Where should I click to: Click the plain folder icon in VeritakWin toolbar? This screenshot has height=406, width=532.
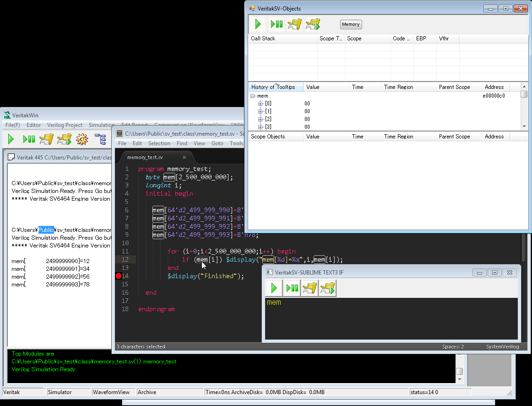47,139
